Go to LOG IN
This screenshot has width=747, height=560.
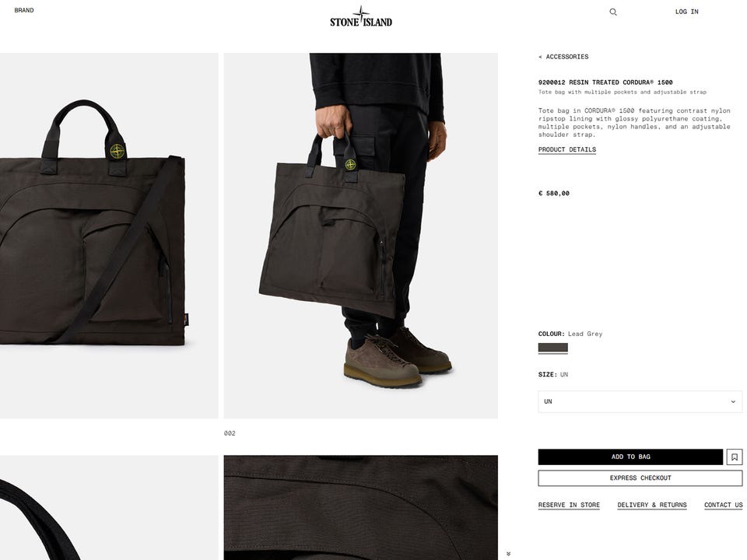(x=686, y=12)
